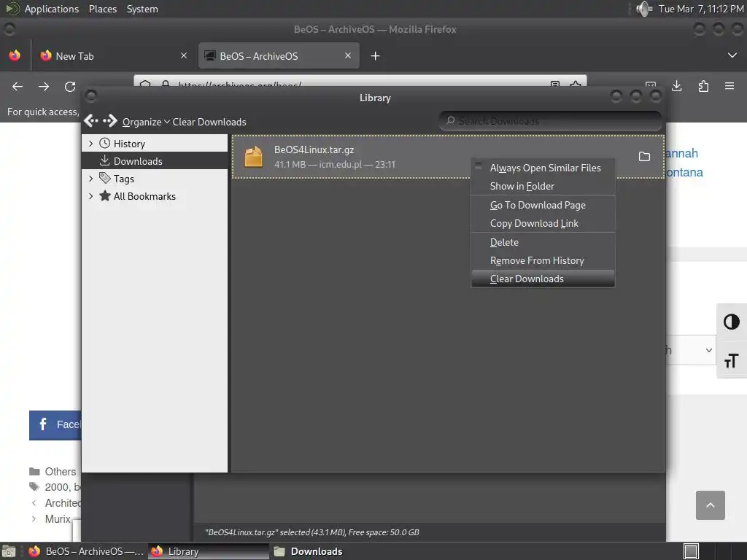Screen dimensions: 747x560
Task: Open the list all tabs chevron
Action: click(x=732, y=55)
